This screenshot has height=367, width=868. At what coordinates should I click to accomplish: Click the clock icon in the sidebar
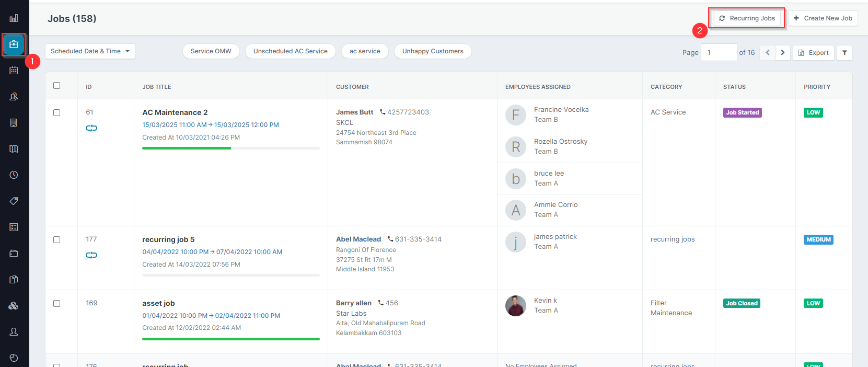[14, 175]
